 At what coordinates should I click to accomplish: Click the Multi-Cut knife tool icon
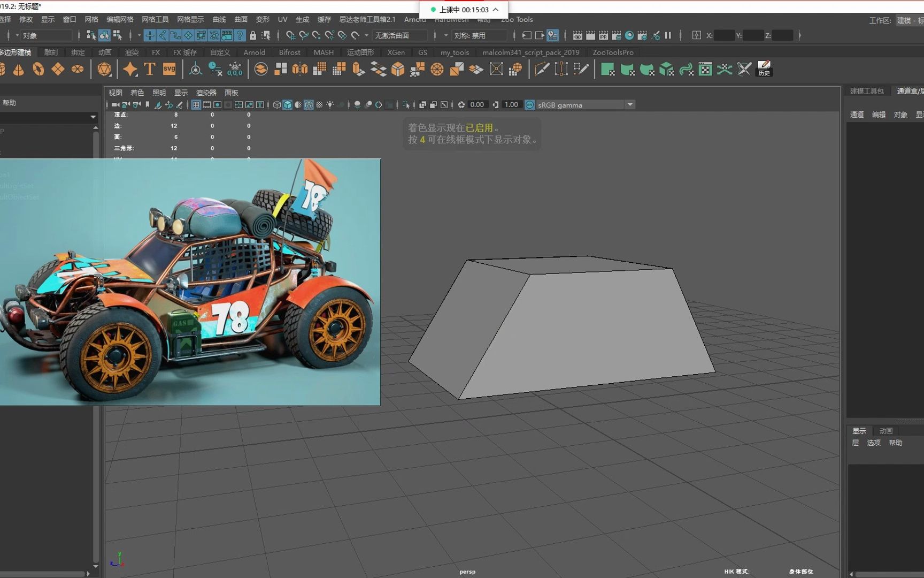click(x=541, y=69)
